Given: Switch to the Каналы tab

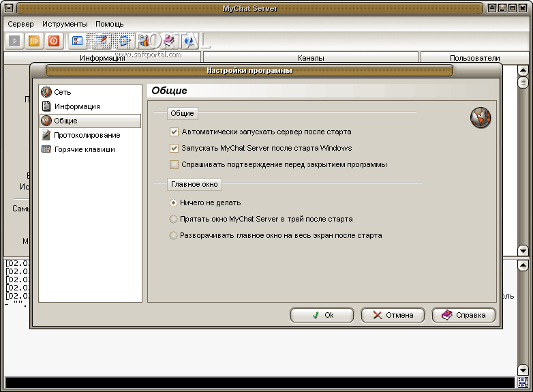Looking at the screenshot, I should point(311,58).
